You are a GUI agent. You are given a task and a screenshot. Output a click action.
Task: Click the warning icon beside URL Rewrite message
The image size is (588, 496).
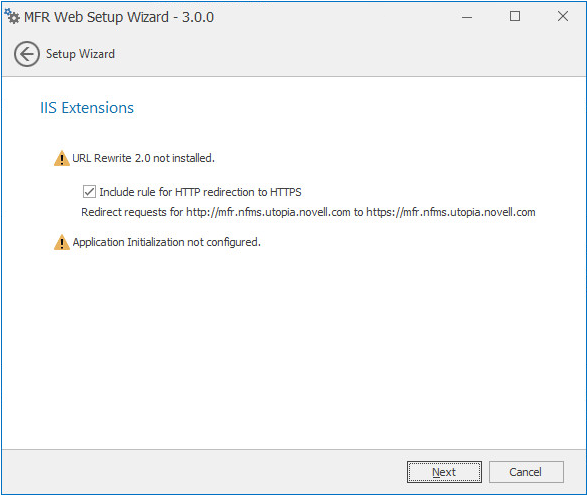click(x=62, y=158)
